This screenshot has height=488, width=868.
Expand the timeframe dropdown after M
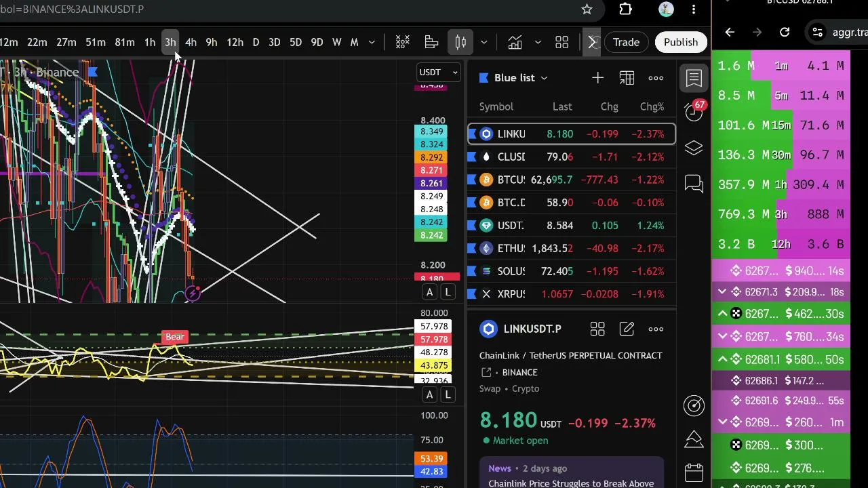(x=372, y=42)
